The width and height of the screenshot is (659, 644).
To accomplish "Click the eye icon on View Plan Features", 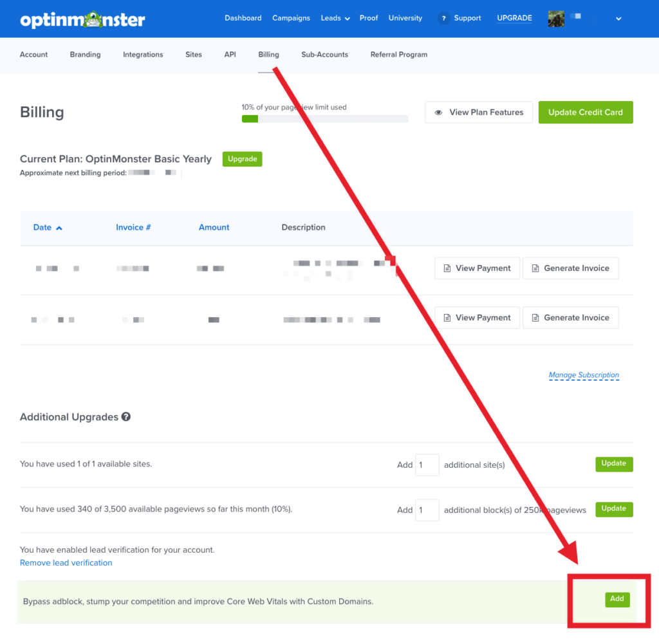I will [439, 112].
